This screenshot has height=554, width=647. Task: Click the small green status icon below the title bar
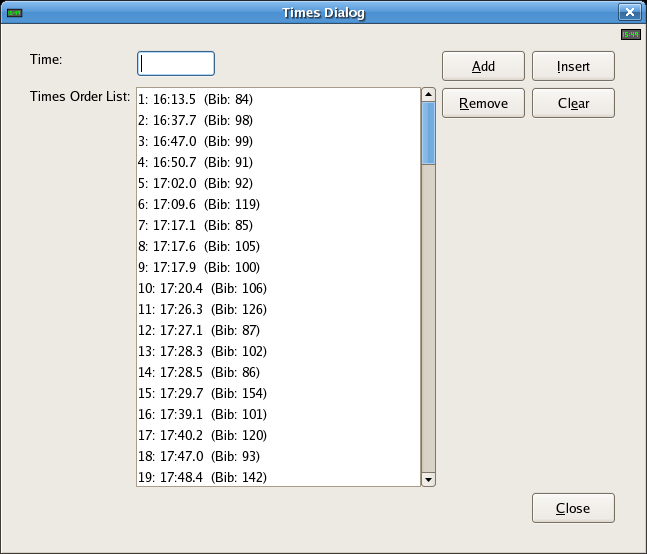(630, 35)
